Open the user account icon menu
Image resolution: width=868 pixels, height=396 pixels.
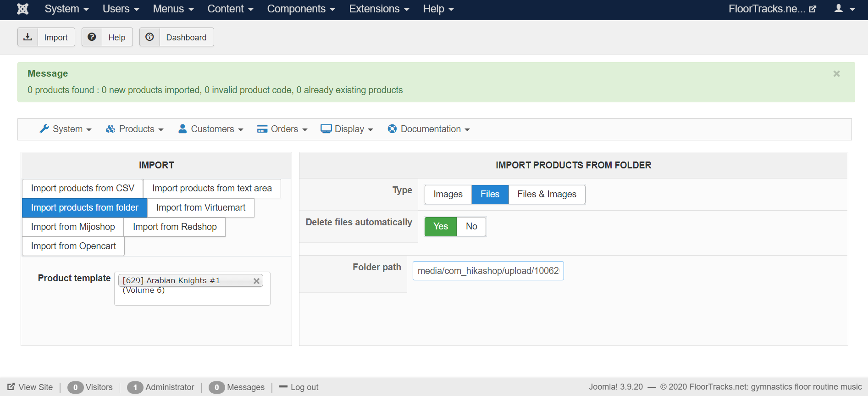844,9
